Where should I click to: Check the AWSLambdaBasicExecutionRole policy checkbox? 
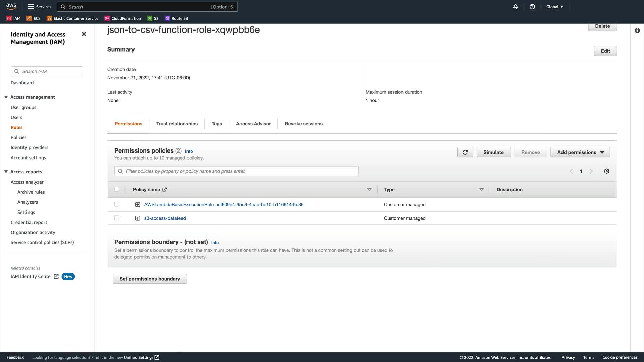click(117, 204)
